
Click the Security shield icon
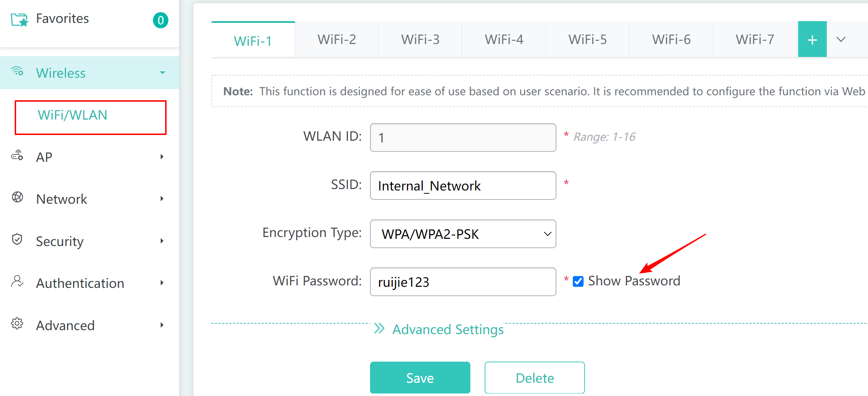[17, 240]
